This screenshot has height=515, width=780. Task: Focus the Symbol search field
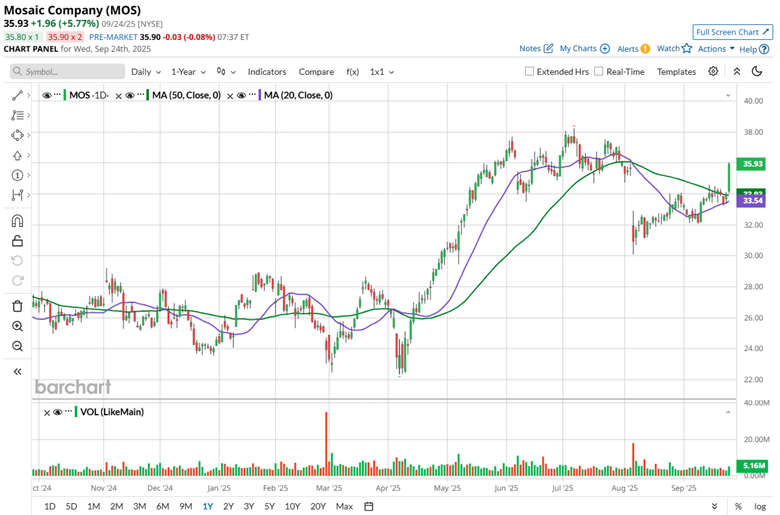67,72
